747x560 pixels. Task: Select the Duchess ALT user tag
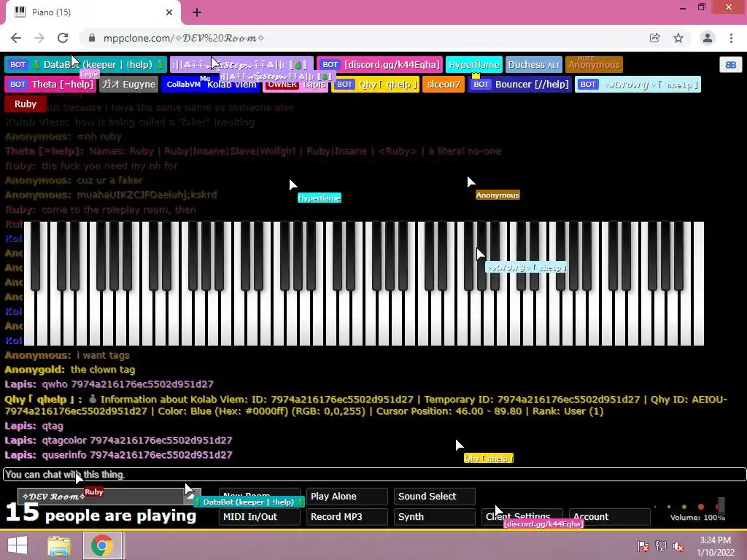point(533,65)
